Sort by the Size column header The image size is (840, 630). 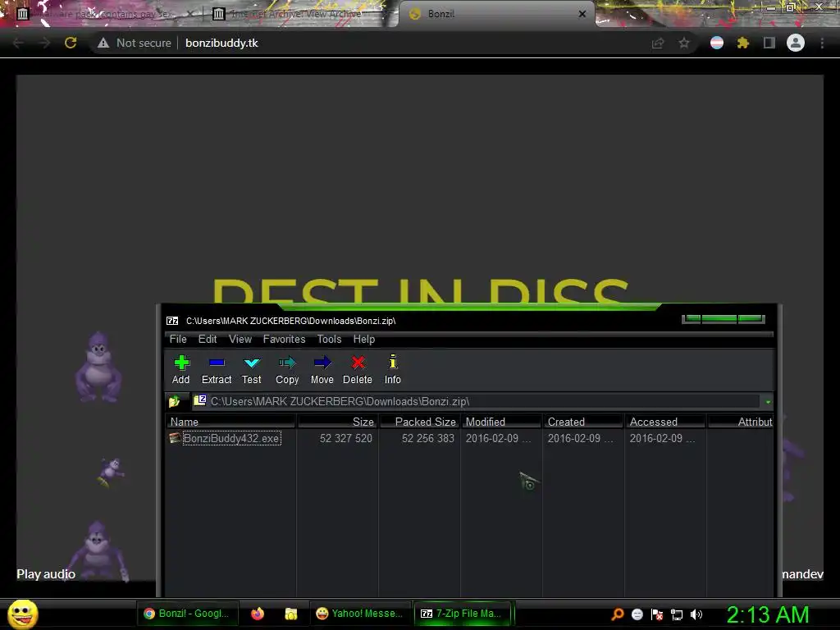point(337,422)
